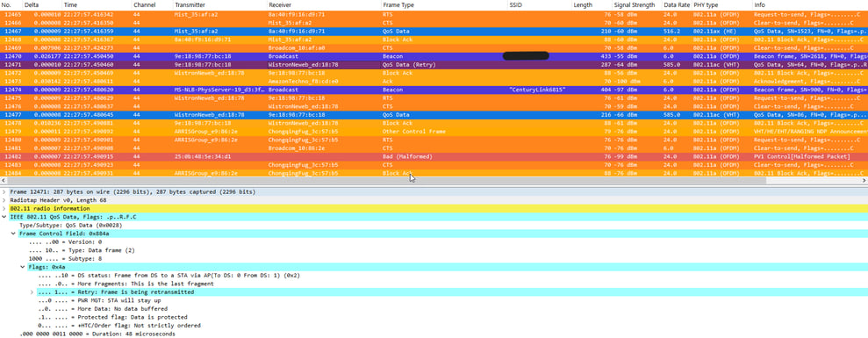Screen dimensions: 868x338
Task: Click the horizontal scrollbar's right arrow
Action: (864, 181)
